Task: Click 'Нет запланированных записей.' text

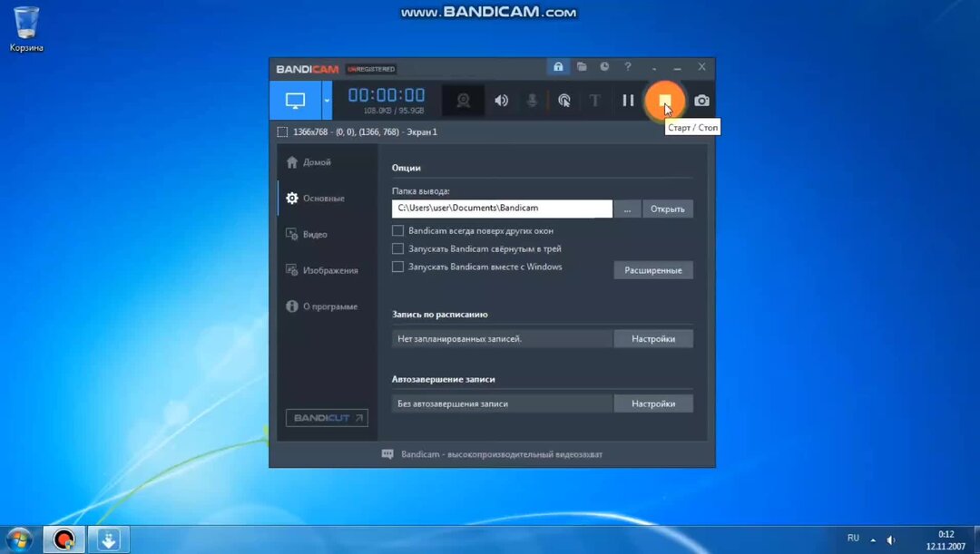Action: [x=459, y=338]
